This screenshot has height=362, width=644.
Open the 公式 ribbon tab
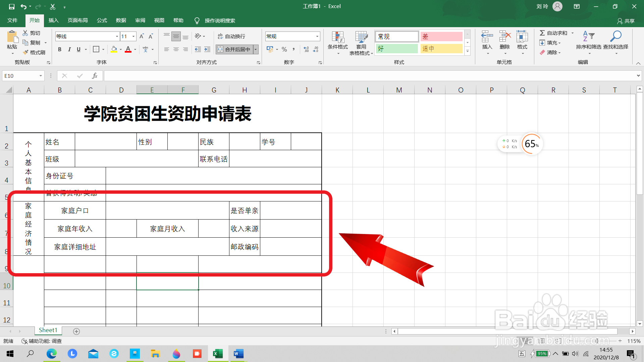pyautogui.click(x=102, y=20)
